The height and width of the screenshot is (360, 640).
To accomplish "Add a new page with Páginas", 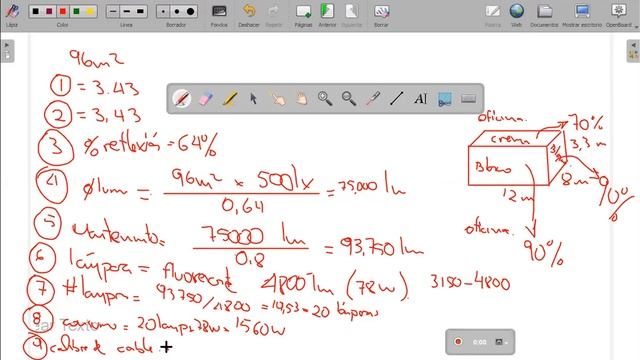I will (303, 11).
